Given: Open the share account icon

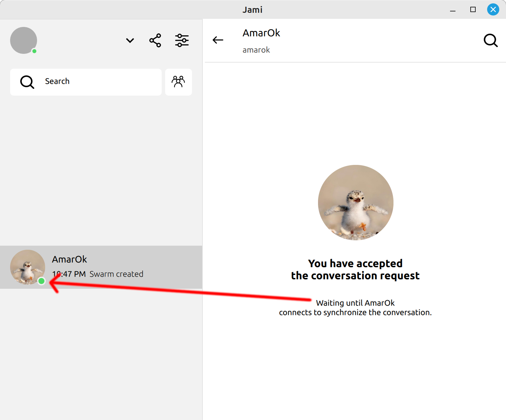Looking at the screenshot, I should 155,40.
